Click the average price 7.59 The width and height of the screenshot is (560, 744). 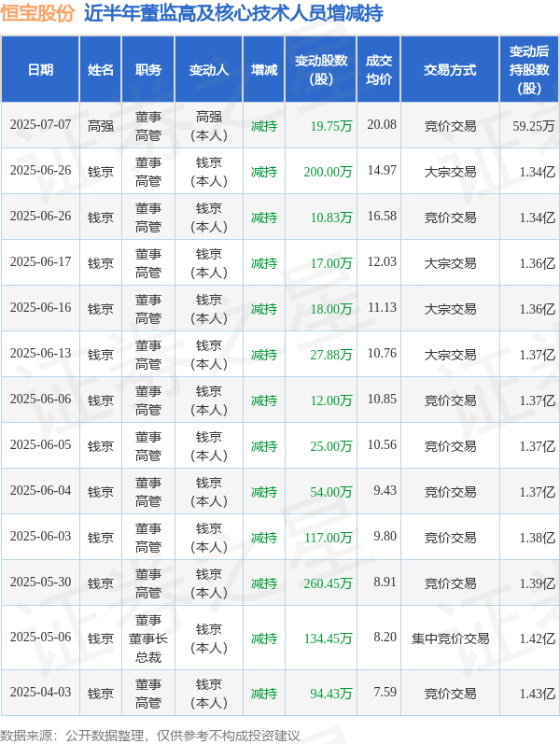tap(385, 692)
